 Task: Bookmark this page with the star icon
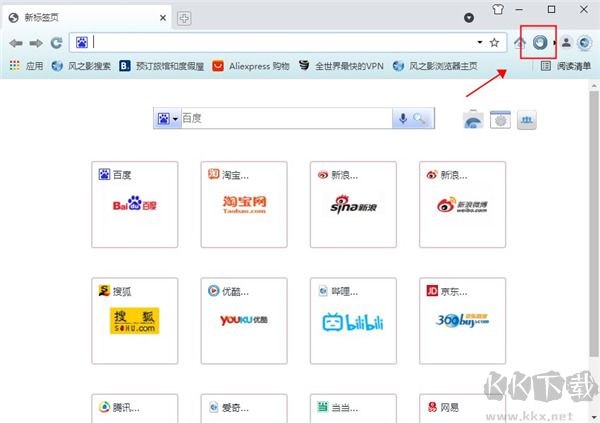coord(494,42)
